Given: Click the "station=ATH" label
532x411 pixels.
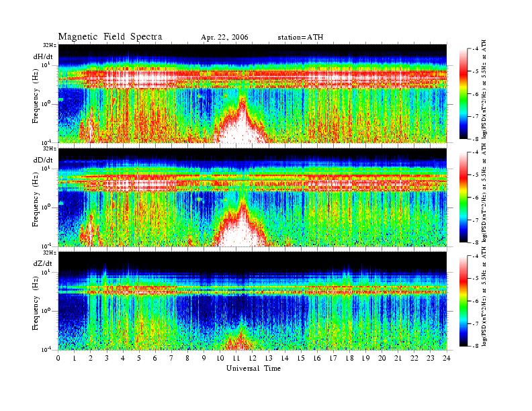Looking at the screenshot, I should 300,38.
